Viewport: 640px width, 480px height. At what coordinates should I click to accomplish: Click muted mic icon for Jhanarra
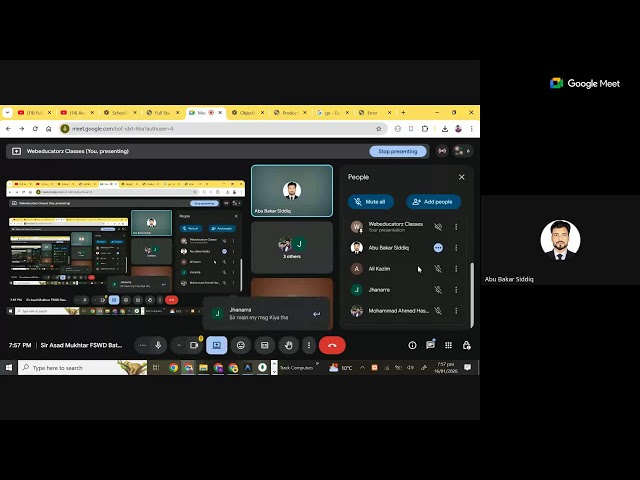tap(438, 290)
